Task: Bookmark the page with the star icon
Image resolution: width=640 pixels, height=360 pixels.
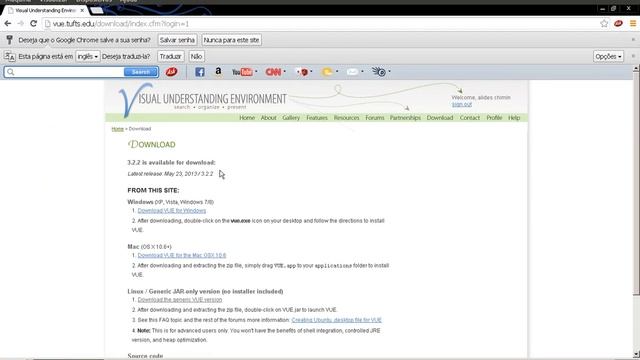Action: pos(604,24)
